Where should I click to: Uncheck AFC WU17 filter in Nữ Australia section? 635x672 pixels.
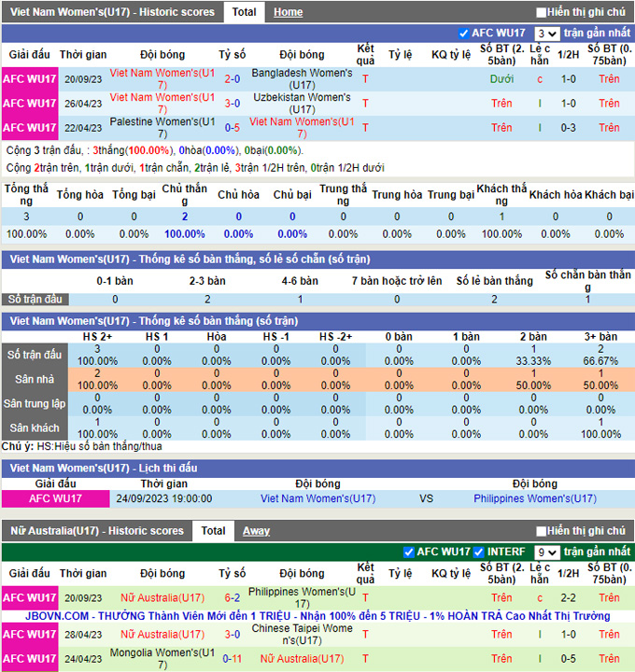click(x=409, y=553)
